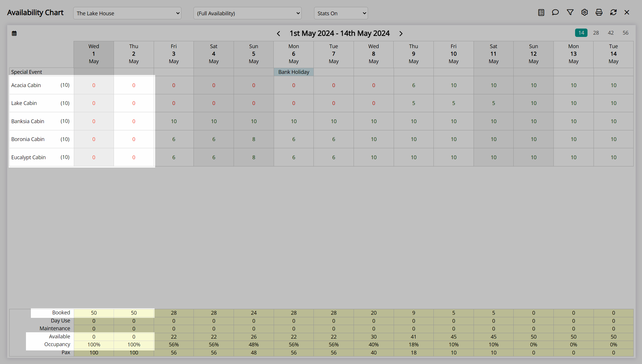Click Banksia Cabin availability on Fri 3 May

pyautogui.click(x=174, y=121)
